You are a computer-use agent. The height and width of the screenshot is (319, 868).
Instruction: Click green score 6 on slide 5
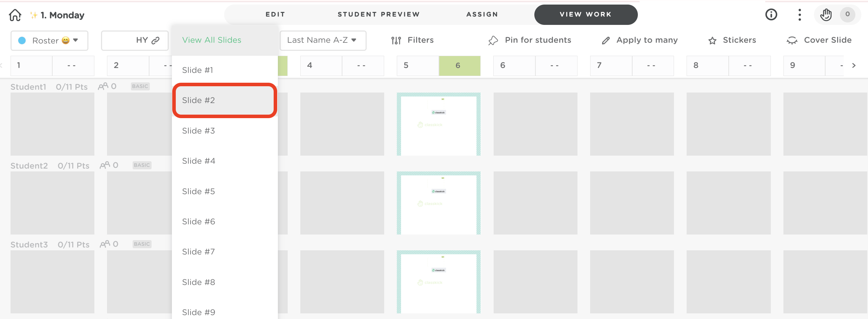tap(460, 66)
